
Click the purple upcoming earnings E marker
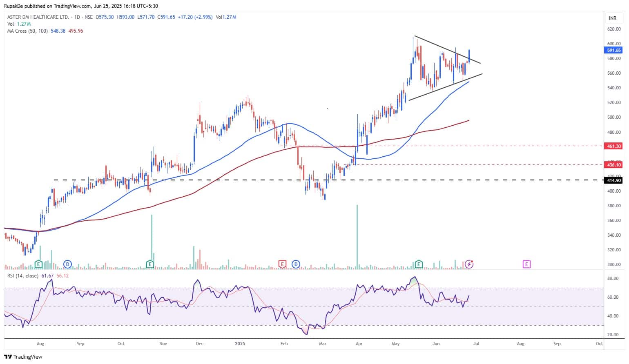526,264
